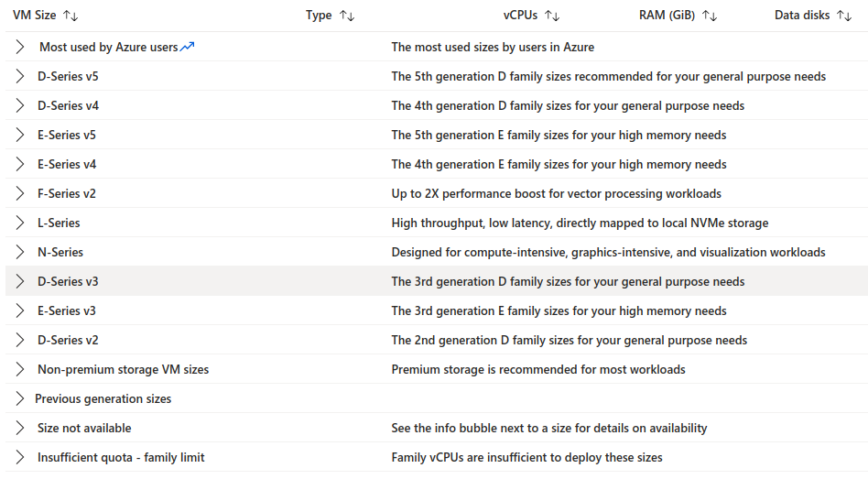Sort by Data disks column arrows

(844, 16)
